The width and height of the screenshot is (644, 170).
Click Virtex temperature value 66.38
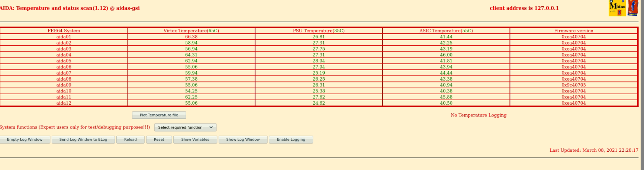[191, 37]
